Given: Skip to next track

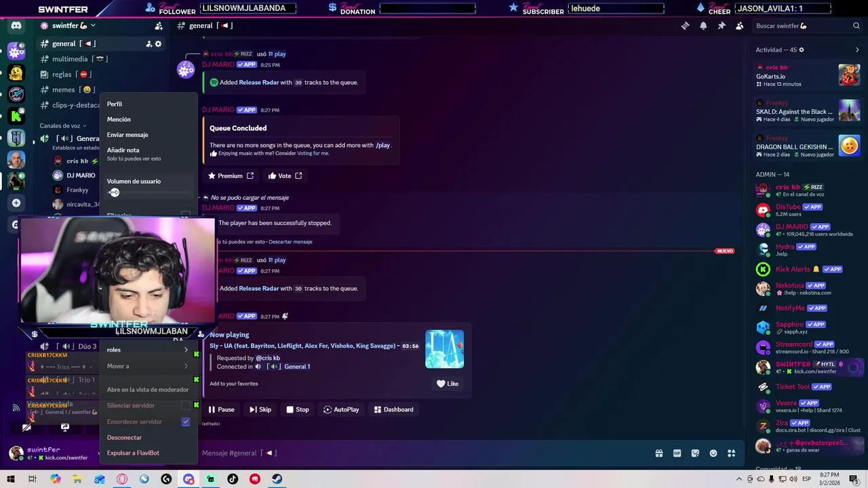Looking at the screenshot, I should (x=260, y=409).
